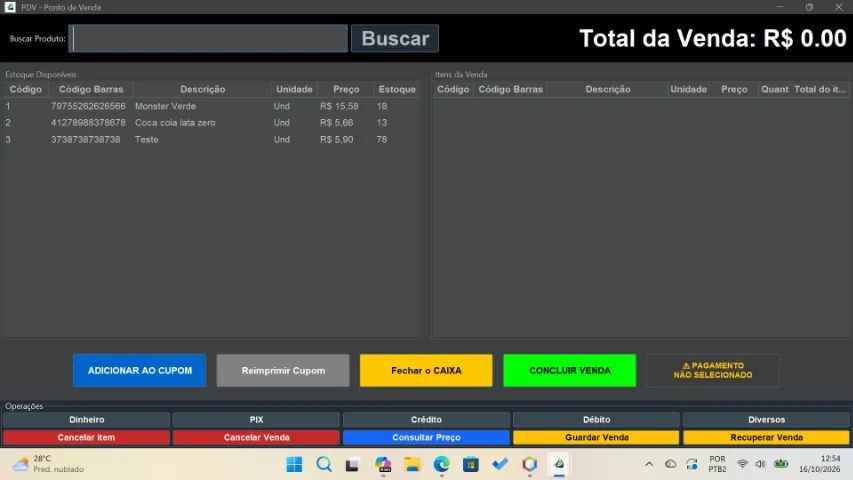Select the PDV app icon in taskbar
This screenshot has height=480, width=853.
(x=559, y=464)
